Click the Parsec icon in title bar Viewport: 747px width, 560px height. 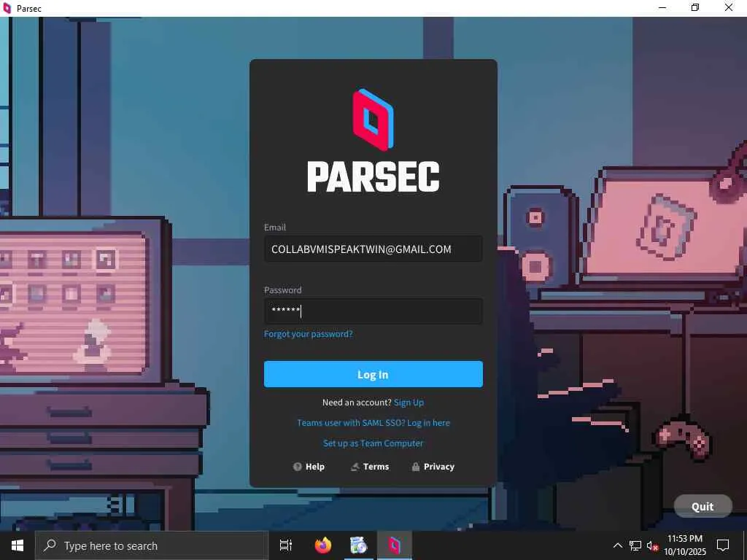tap(7, 8)
